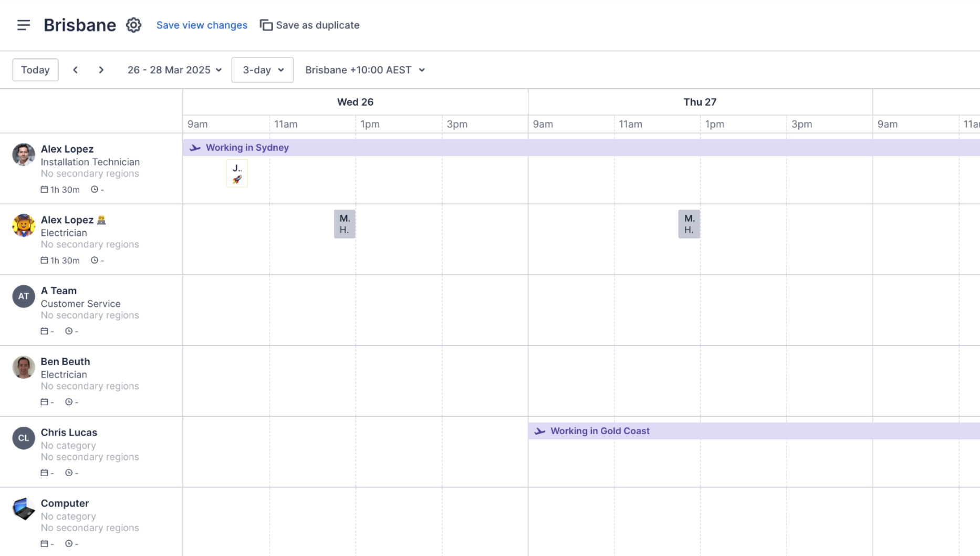Open Brisbane view settings gear
The image size is (980, 556).
[133, 25]
